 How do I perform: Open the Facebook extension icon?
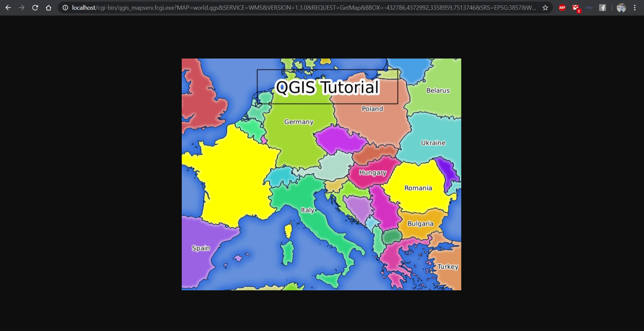point(603,8)
